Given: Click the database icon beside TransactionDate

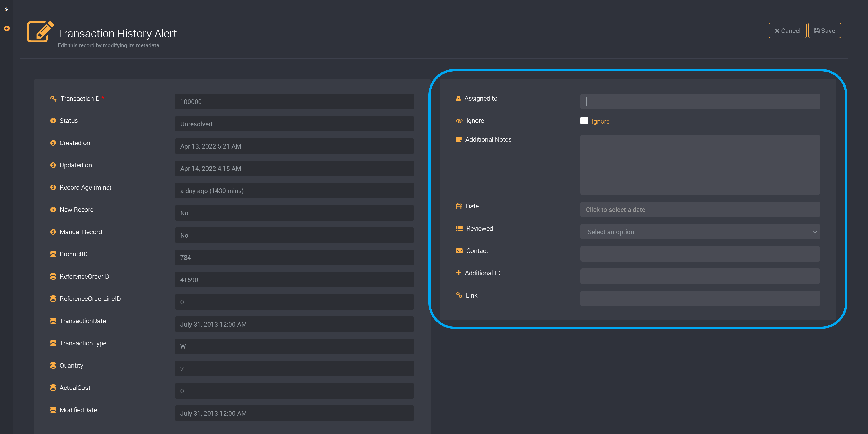Looking at the screenshot, I should tap(53, 321).
